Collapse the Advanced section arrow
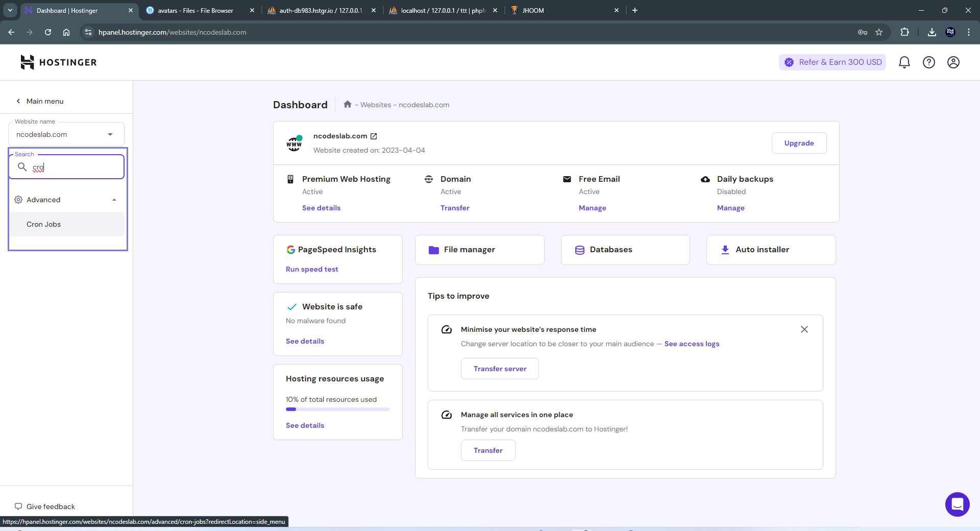The image size is (980, 531). point(114,200)
